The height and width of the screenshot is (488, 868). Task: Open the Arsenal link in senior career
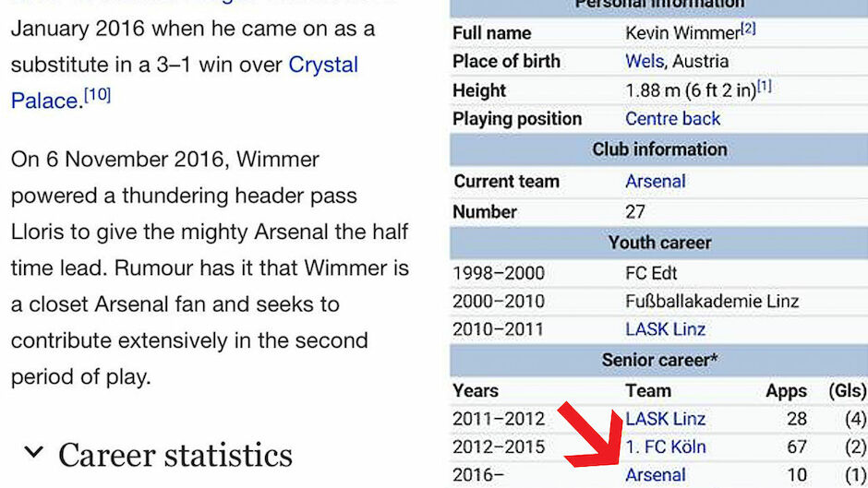pyautogui.click(x=656, y=475)
